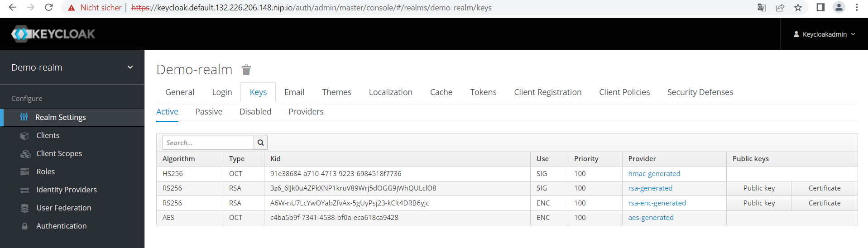Switch to the Tokens tab
This screenshot has width=868, height=248.
click(483, 92)
